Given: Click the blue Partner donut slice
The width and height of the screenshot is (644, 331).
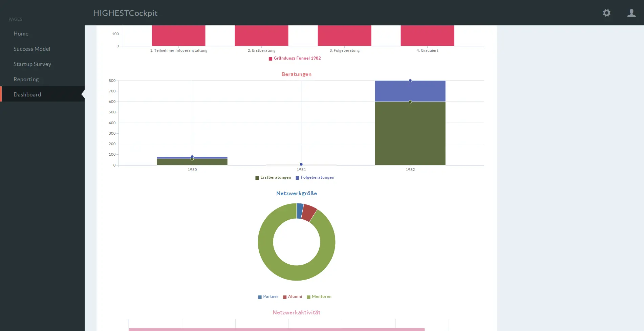Looking at the screenshot, I should tap(300, 211).
